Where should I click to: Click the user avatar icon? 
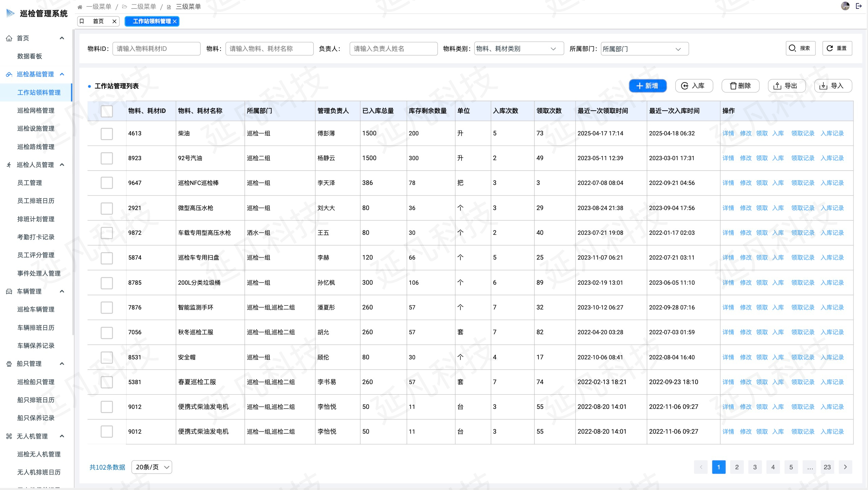(x=845, y=6)
